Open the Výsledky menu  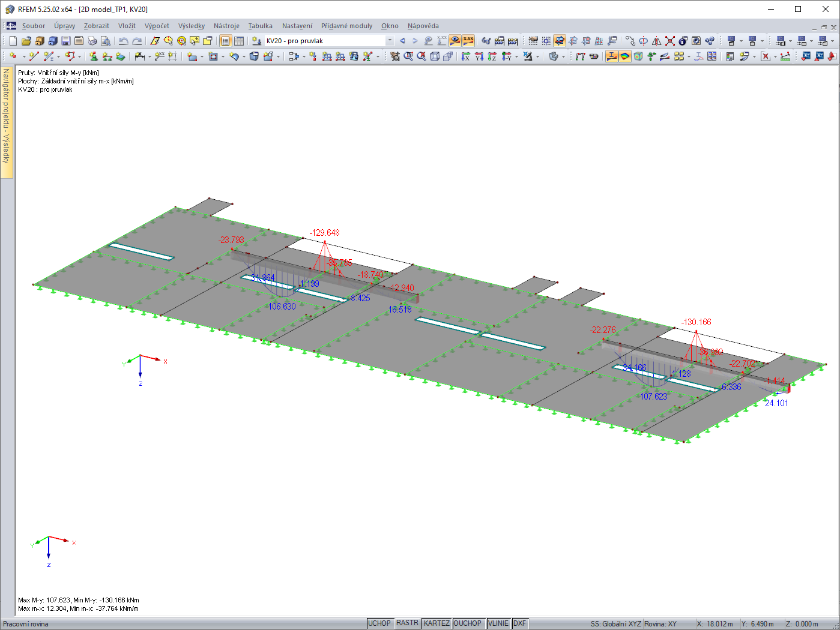(192, 26)
